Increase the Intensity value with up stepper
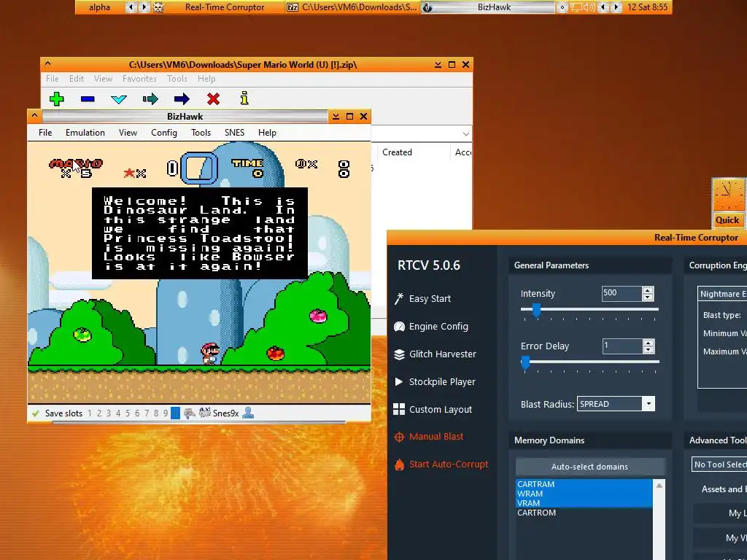747x560 pixels. 648,290
